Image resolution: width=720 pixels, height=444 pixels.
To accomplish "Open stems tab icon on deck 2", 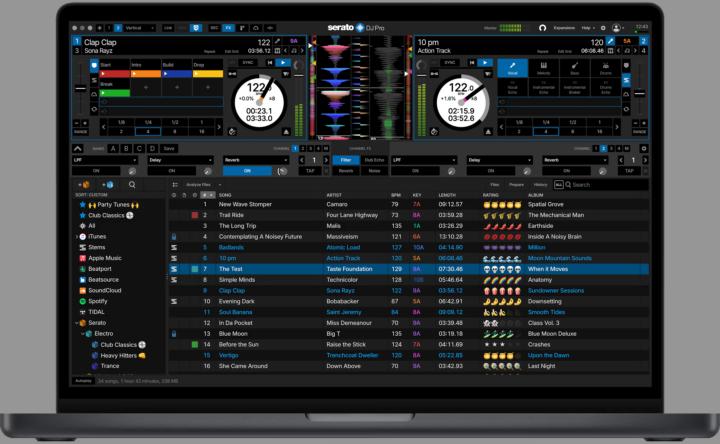I will coord(626,80).
